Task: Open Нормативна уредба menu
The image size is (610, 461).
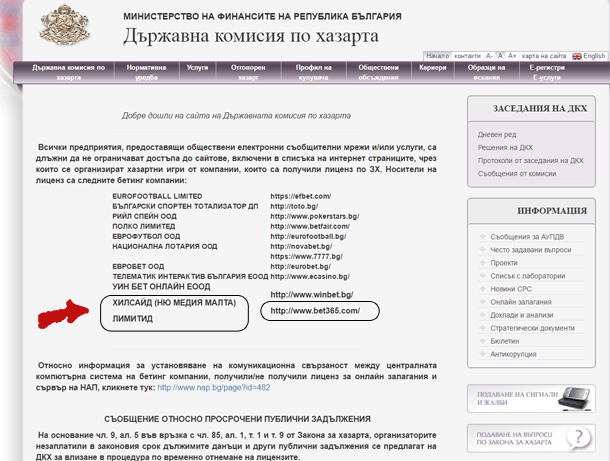Action: 146,72
